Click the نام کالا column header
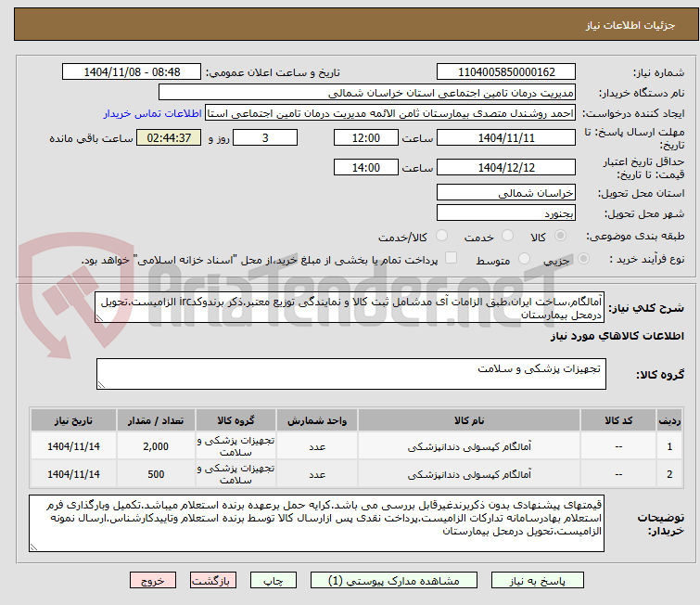 (469, 420)
